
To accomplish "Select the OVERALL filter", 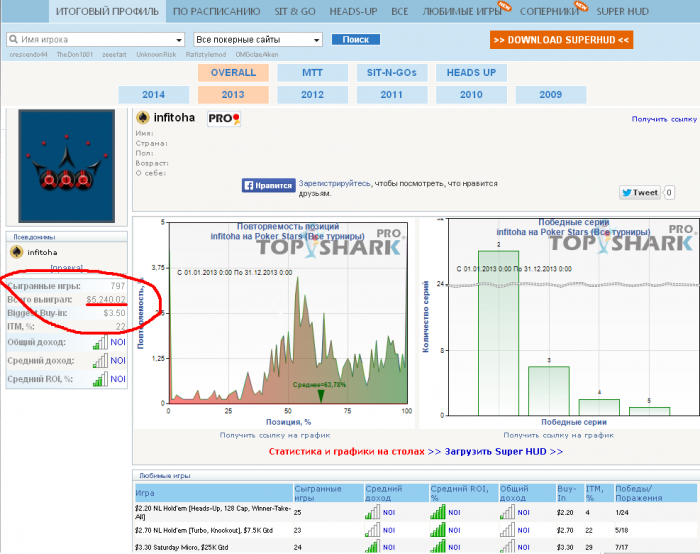I will tap(233, 73).
